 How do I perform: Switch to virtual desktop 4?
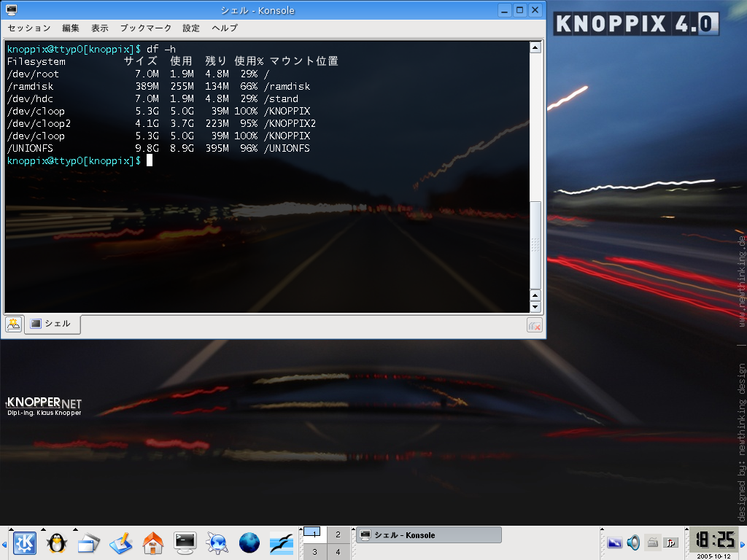[x=338, y=552]
